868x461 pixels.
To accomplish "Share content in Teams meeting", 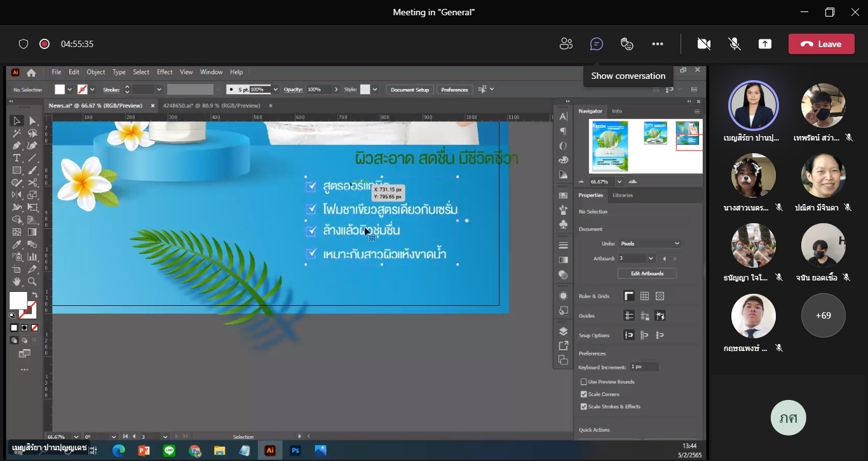I will 765,44.
